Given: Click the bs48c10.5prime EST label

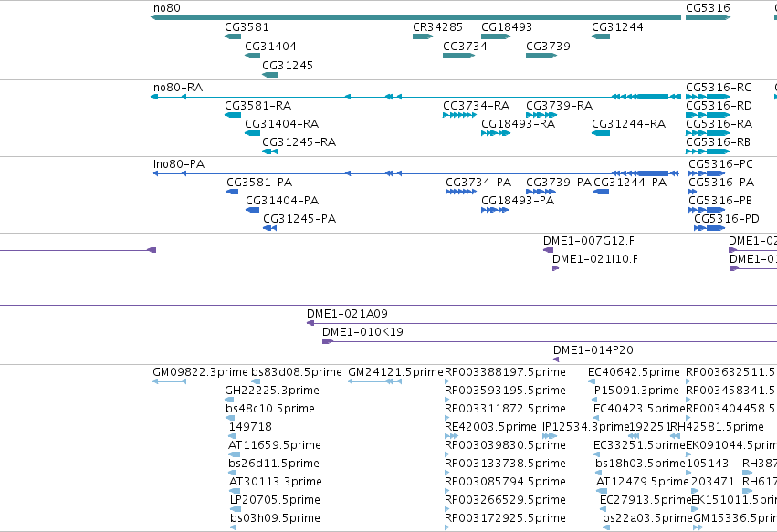Looking at the screenshot, I should pyautogui.click(x=270, y=409).
